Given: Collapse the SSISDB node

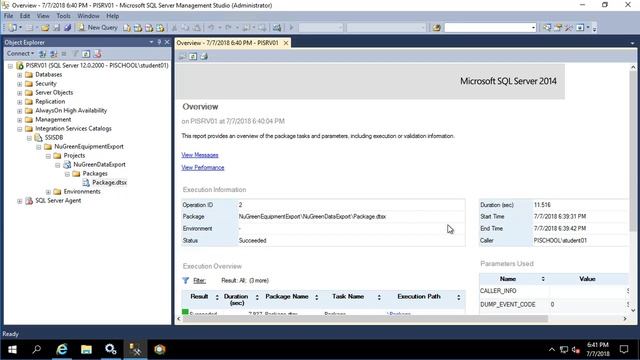Looking at the screenshot, I should pyautogui.click(x=29, y=138).
